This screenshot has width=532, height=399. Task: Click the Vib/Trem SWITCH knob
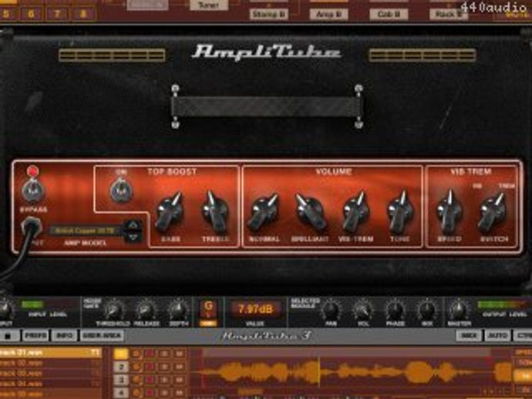click(x=493, y=213)
